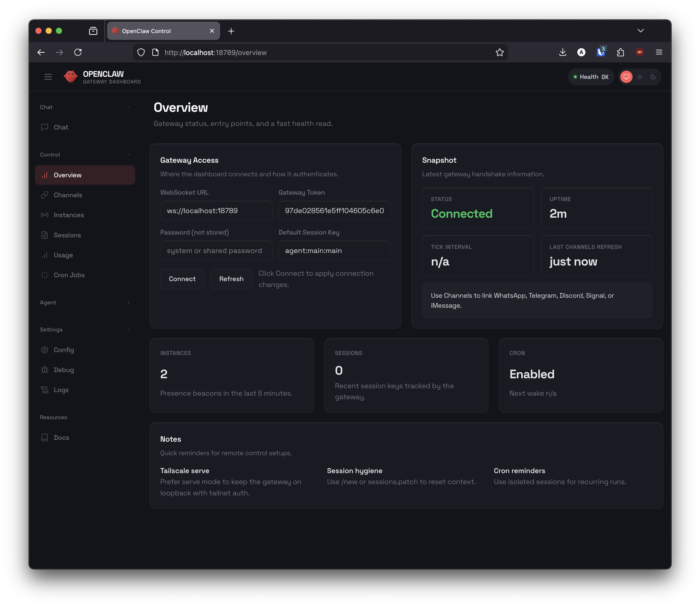This screenshot has height=607, width=700.
Task: Open the Usage page
Action: (x=85, y=255)
